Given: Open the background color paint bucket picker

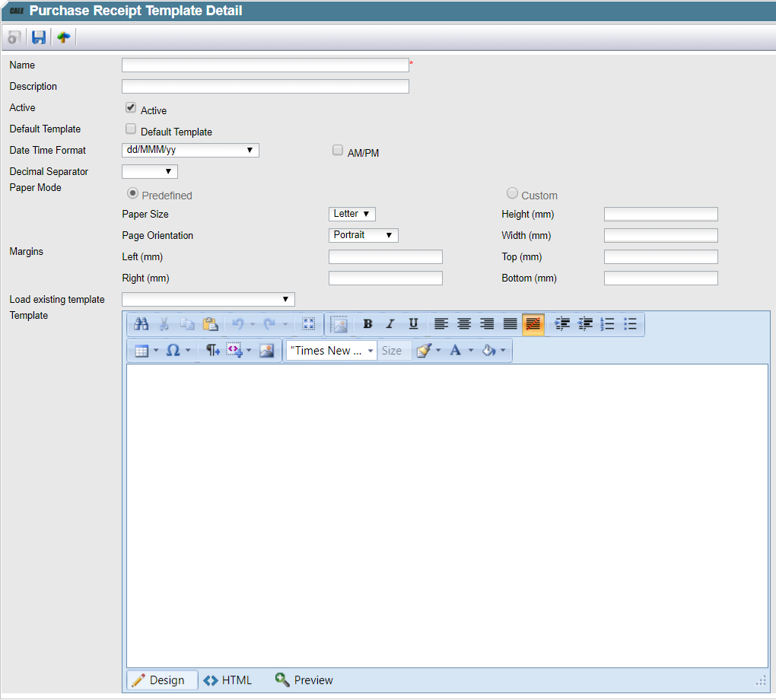Looking at the screenshot, I should [489, 351].
